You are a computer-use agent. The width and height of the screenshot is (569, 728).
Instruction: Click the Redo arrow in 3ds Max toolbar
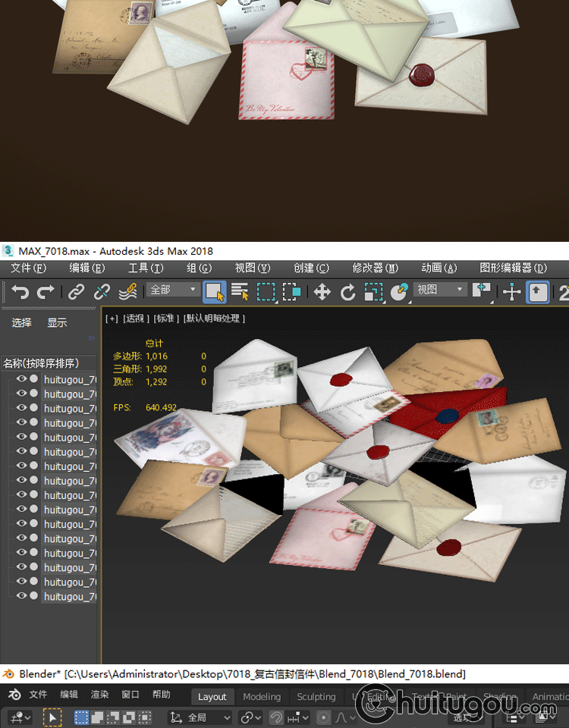tap(46, 291)
